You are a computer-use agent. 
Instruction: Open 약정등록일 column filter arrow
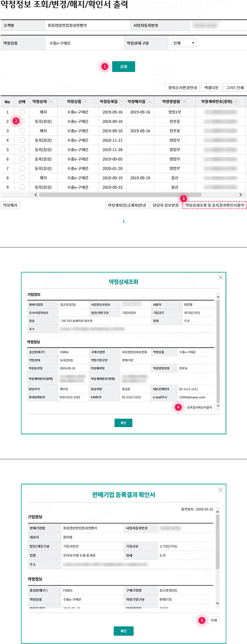click(x=122, y=102)
